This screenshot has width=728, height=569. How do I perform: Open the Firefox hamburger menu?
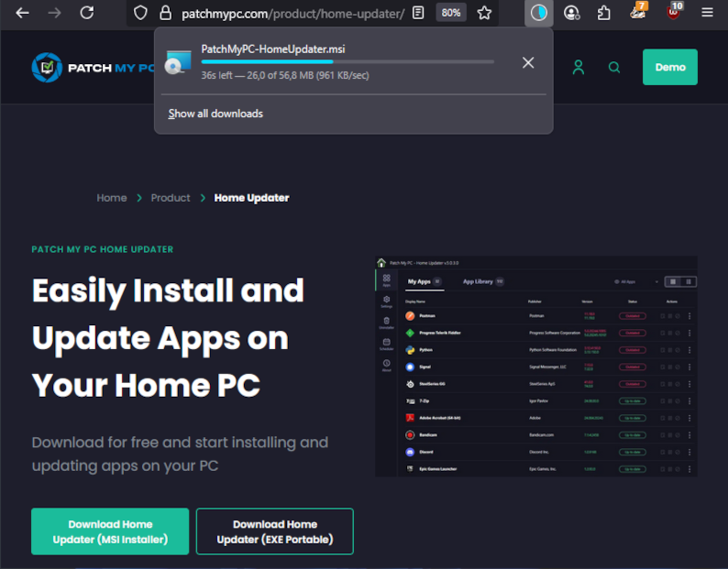pos(707,13)
